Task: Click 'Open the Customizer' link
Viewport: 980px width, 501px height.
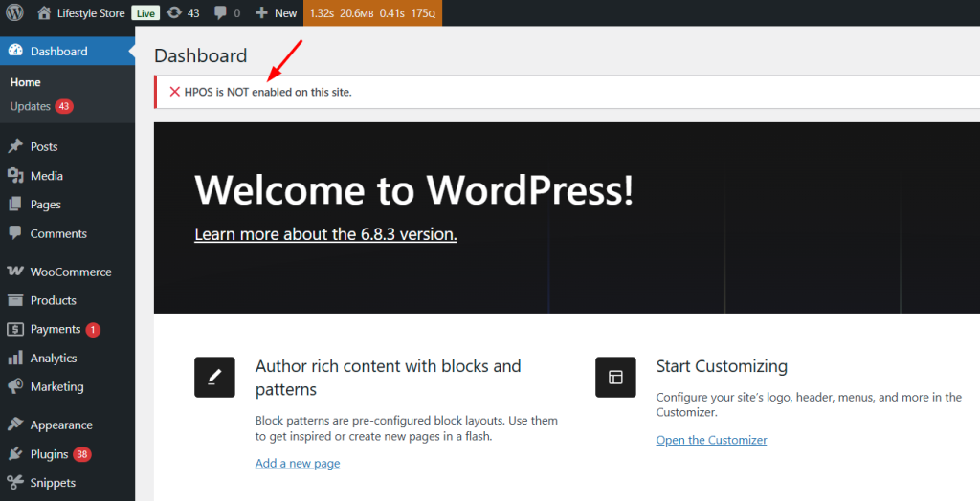Action: [711, 441]
